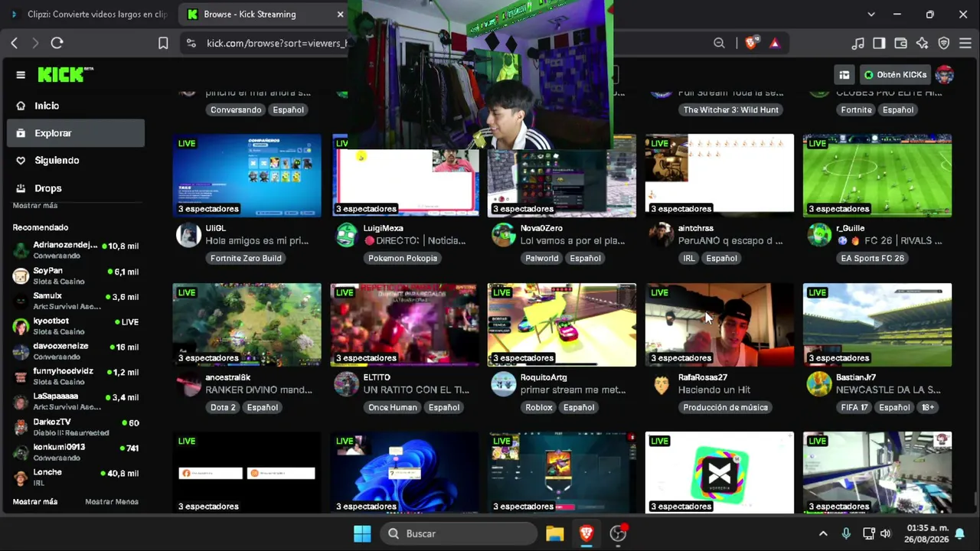Click the Palworld category tag
Image resolution: width=980 pixels, height=551 pixels.
tap(542, 259)
